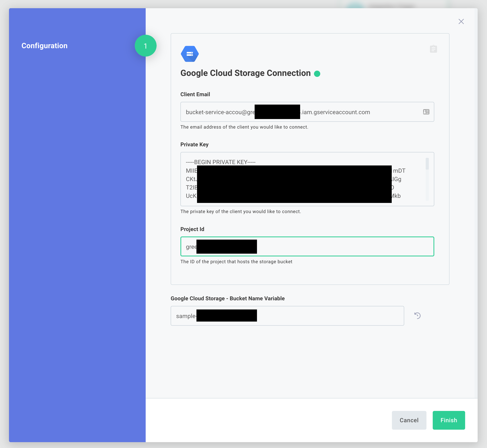The image size is (487, 448).
Task: Click help text 'The ID of the project'
Action: pyautogui.click(x=236, y=262)
